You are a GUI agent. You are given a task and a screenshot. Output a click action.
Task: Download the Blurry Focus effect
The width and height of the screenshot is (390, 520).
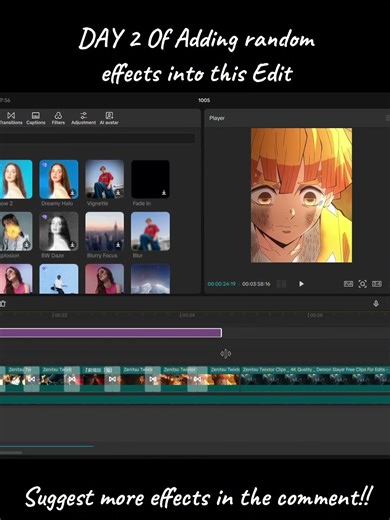point(118,245)
